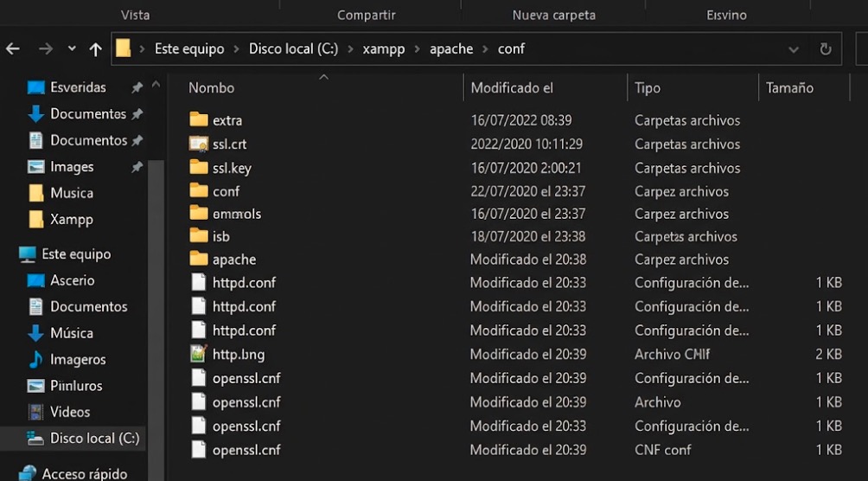This screenshot has width=868, height=481.
Task: Select the apache folder icon in list
Action: point(199,259)
